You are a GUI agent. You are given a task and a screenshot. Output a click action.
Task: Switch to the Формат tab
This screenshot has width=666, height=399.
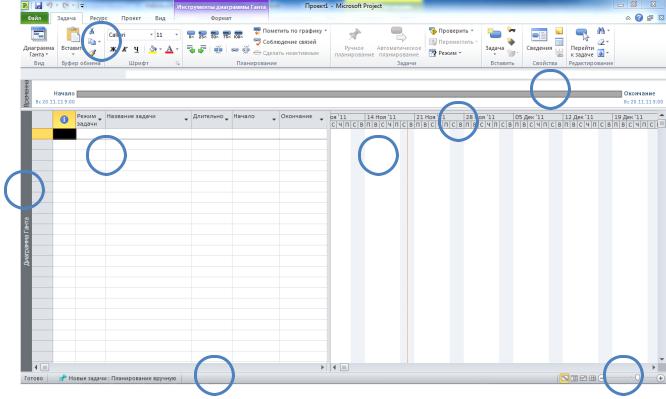(221, 18)
